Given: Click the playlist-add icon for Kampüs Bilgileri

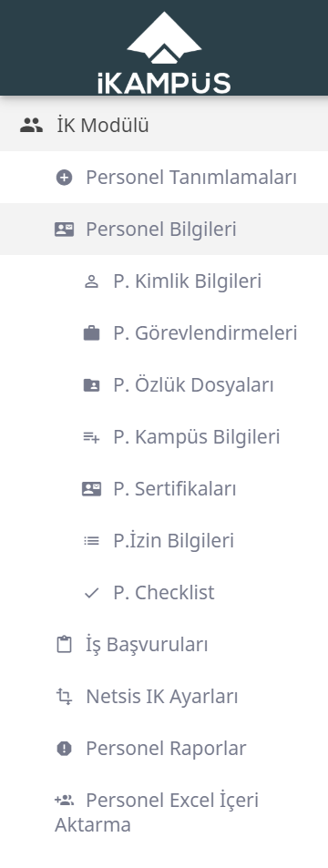Looking at the screenshot, I should click(91, 437).
